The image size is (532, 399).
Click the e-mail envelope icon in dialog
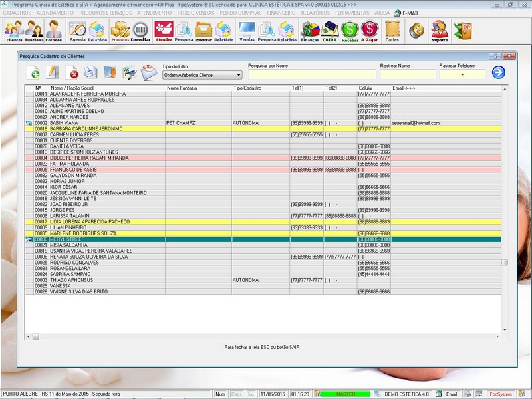click(149, 72)
